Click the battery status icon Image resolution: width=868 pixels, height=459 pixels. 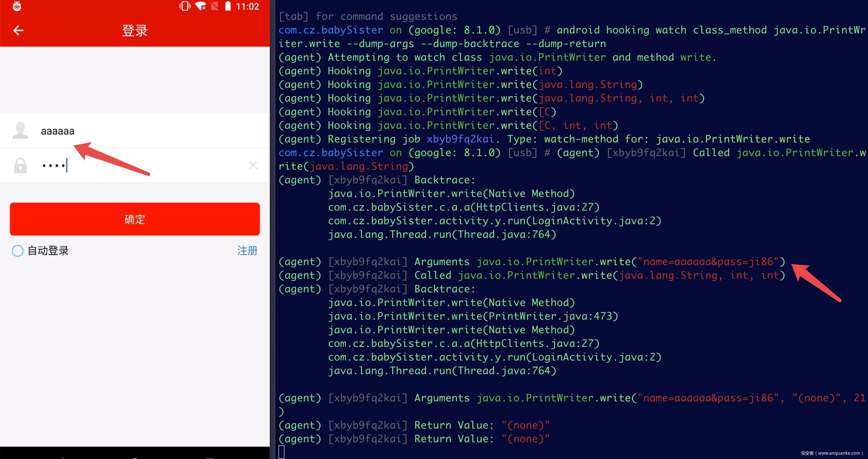coord(228,6)
